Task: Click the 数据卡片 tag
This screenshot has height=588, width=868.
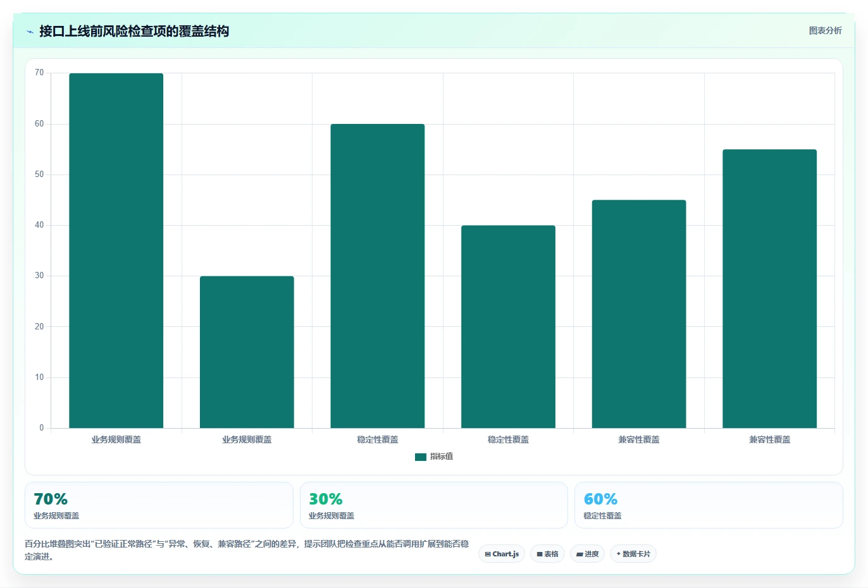Action: point(633,554)
